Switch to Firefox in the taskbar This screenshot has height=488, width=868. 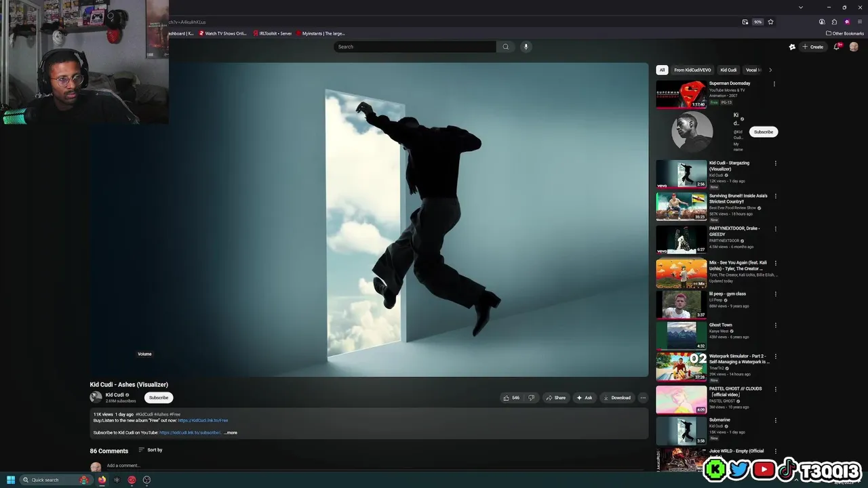point(102,480)
